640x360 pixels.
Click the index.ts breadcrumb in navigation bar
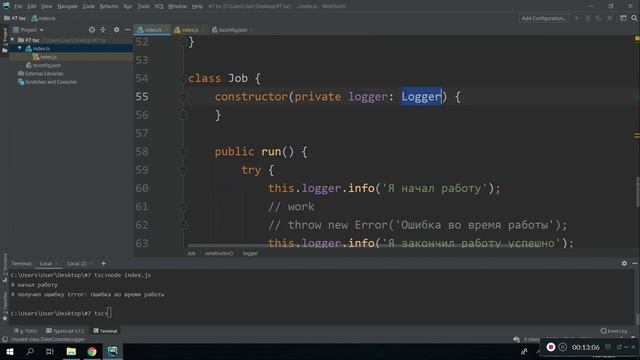coord(44,18)
